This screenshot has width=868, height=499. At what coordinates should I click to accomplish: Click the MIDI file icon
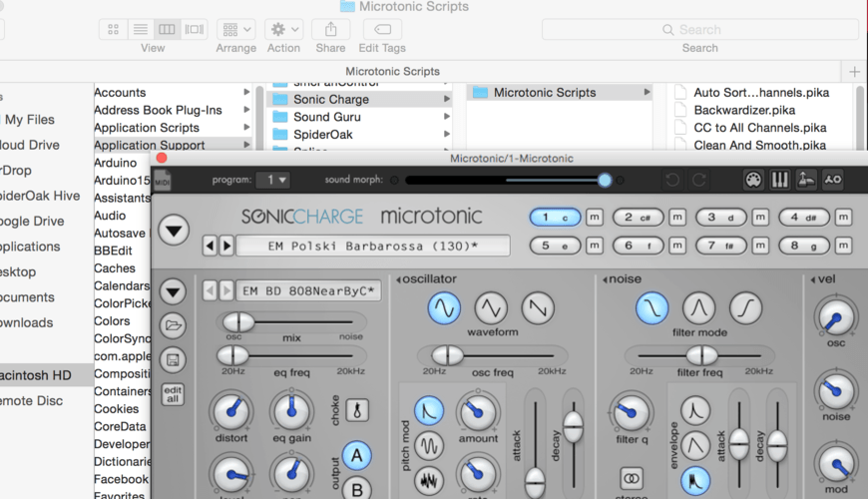click(x=163, y=181)
